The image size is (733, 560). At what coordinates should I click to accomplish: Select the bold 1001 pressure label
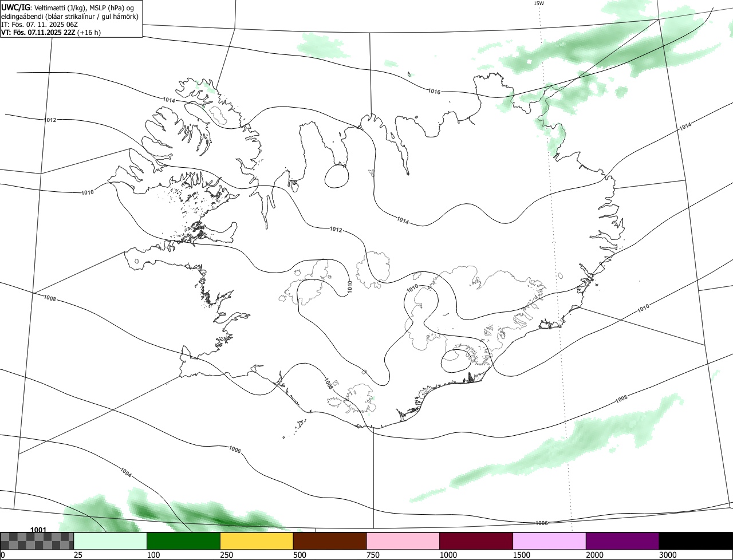(38, 530)
